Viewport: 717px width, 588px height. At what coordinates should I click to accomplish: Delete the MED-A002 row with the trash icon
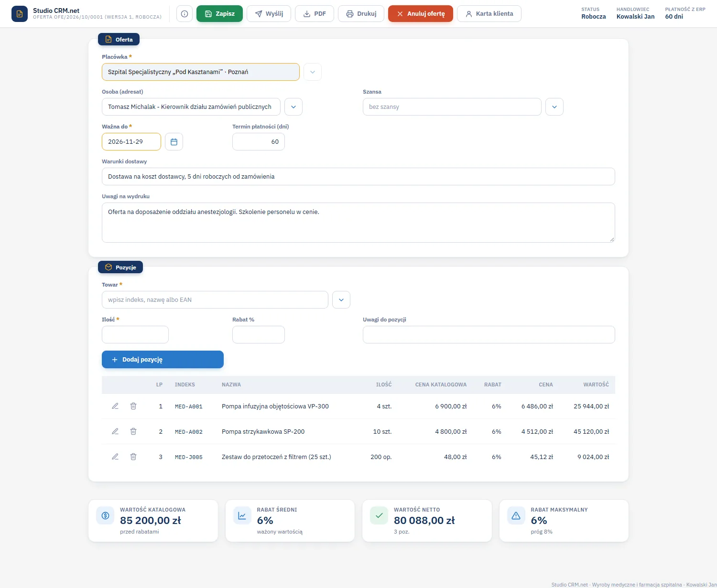click(x=133, y=431)
